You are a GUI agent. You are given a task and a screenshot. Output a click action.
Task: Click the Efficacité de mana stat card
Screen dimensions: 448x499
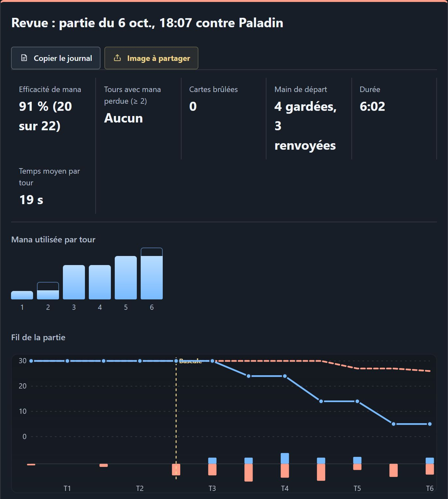pos(53,119)
